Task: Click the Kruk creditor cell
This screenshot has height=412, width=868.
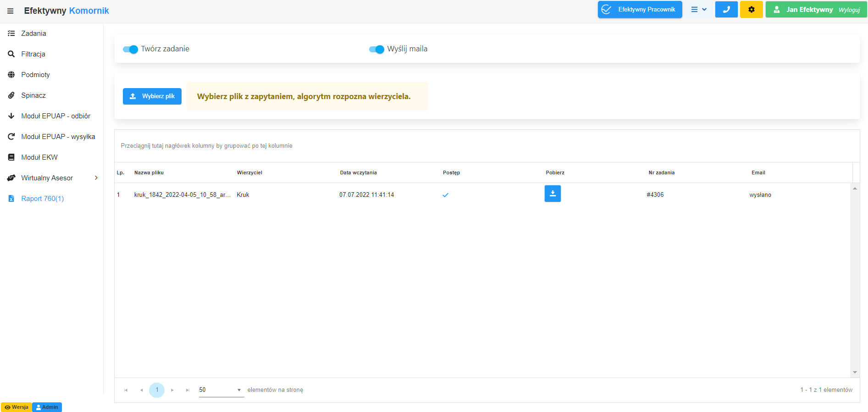Action: point(243,195)
